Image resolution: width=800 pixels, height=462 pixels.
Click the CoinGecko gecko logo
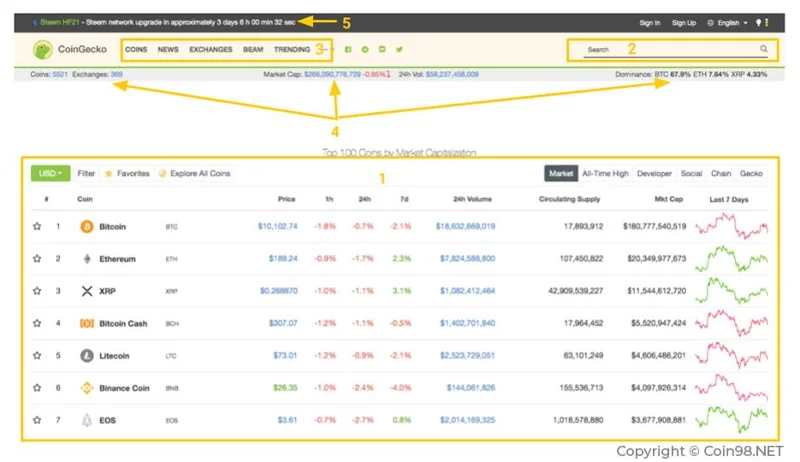[x=42, y=49]
